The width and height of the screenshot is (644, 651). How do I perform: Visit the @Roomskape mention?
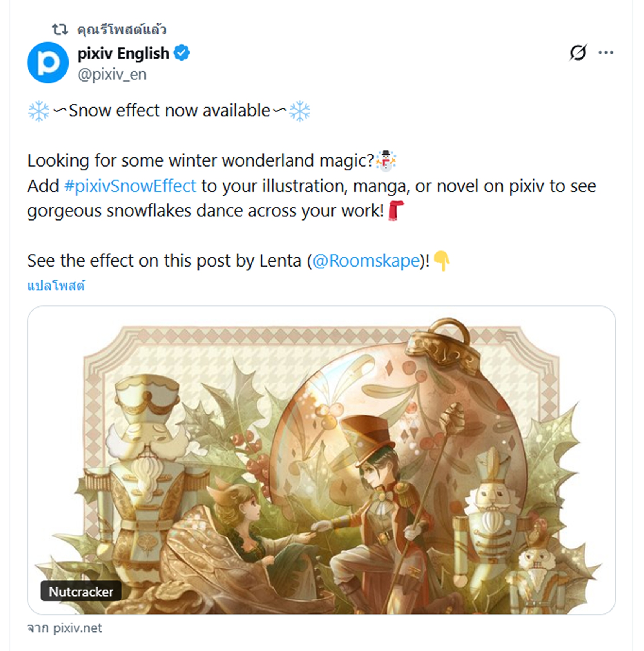tap(366, 261)
